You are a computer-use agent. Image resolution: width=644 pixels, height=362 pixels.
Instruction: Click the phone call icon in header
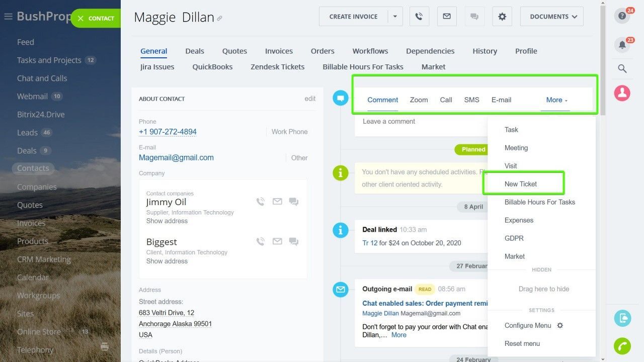point(419,17)
